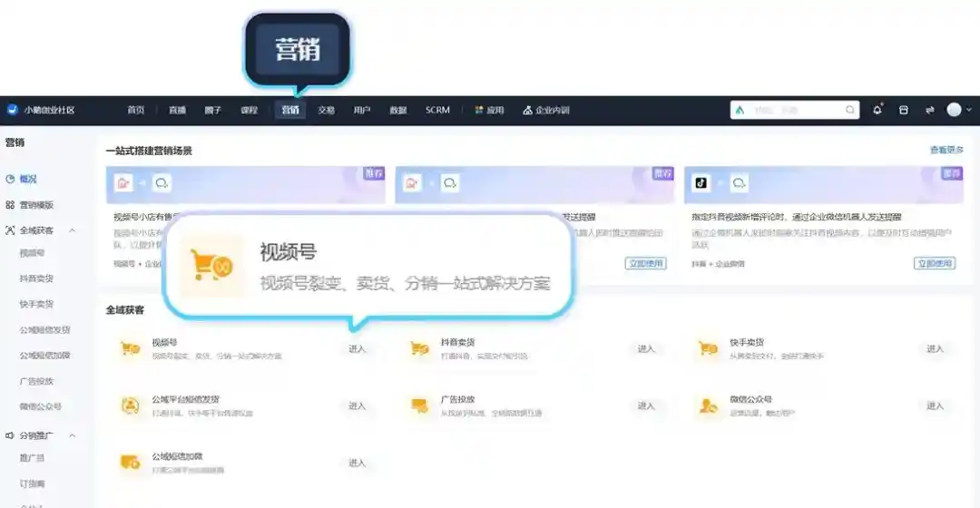980x508 pixels.
Task: Click 进入 for 公域短信加微
Action: click(357, 463)
